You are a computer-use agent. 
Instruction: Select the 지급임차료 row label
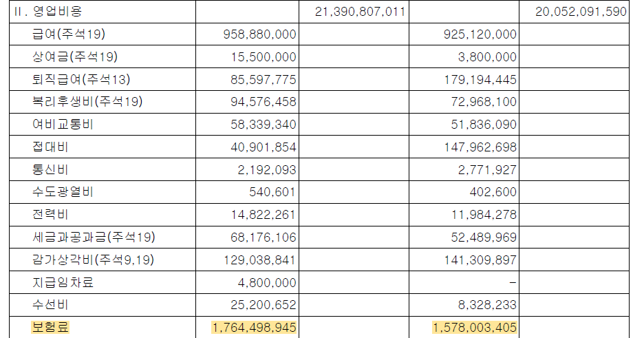(63, 282)
